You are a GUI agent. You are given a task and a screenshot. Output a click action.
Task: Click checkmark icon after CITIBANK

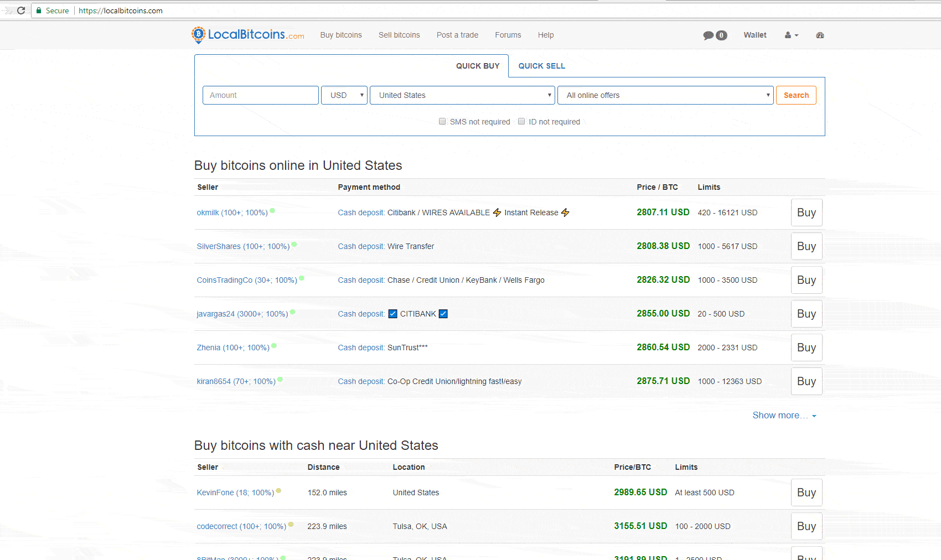coord(443,314)
